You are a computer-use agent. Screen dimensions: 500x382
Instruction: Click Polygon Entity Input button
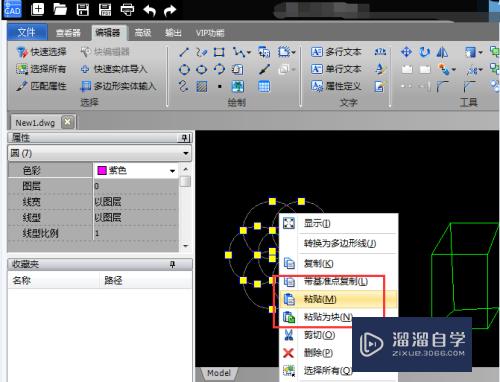tap(119, 86)
